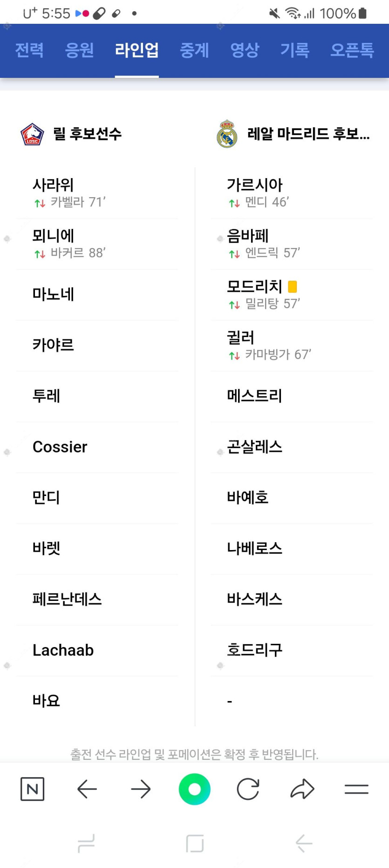This screenshot has width=389, height=868.
Task: Tap the Lille LOSC club crest
Action: tap(32, 134)
